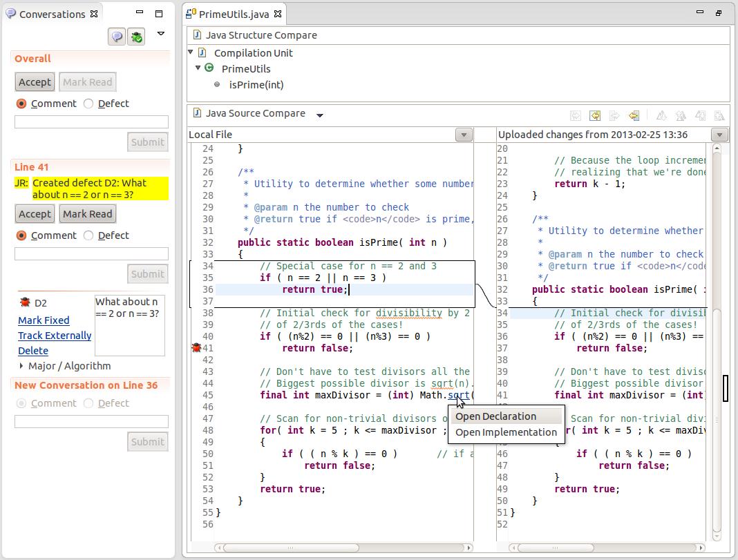Click the Uploaded changes horizontal scrollbar
The width and height of the screenshot is (738, 560).
(x=607, y=548)
